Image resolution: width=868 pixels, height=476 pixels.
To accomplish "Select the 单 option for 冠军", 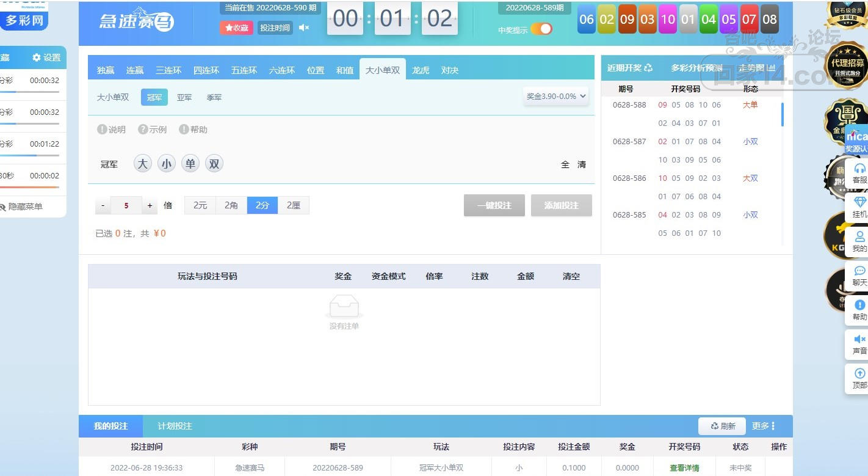I will pos(190,164).
